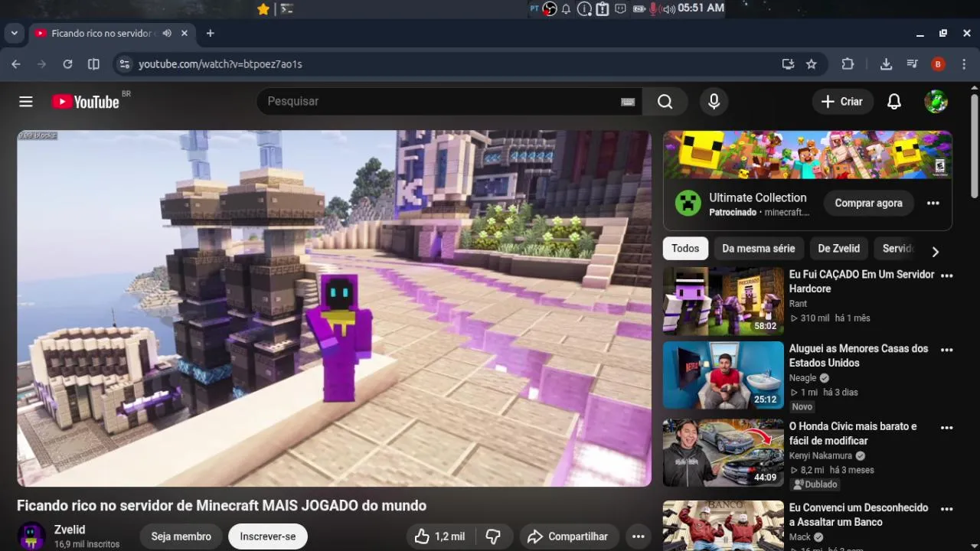Open options for Honda Civic video
The height and width of the screenshot is (551, 980).
pos(947,428)
